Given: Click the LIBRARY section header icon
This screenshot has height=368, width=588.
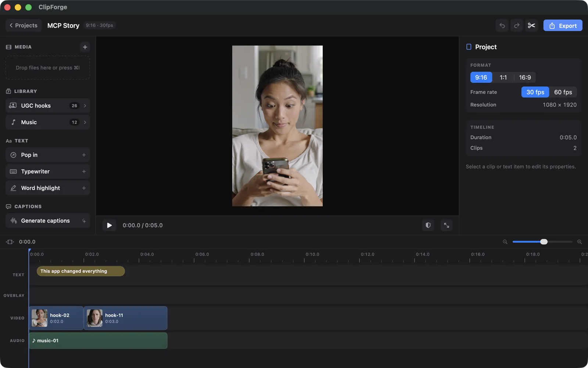Looking at the screenshot, I should [8, 91].
